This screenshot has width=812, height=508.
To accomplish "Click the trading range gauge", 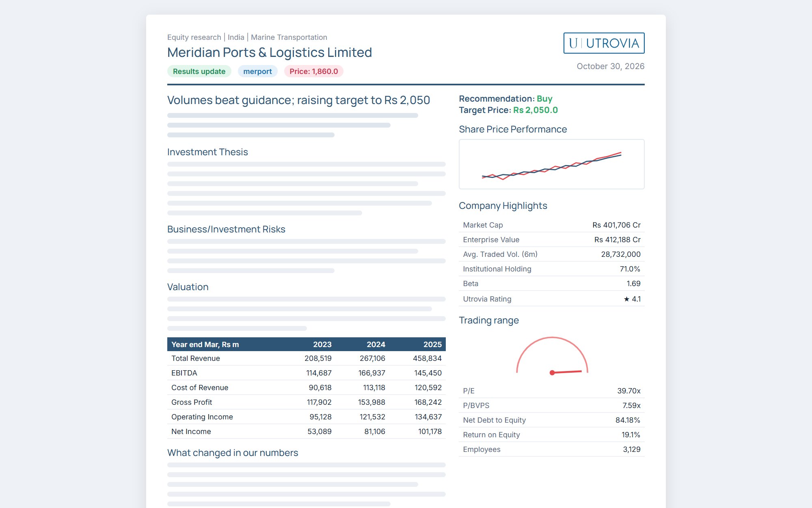I will (552, 355).
